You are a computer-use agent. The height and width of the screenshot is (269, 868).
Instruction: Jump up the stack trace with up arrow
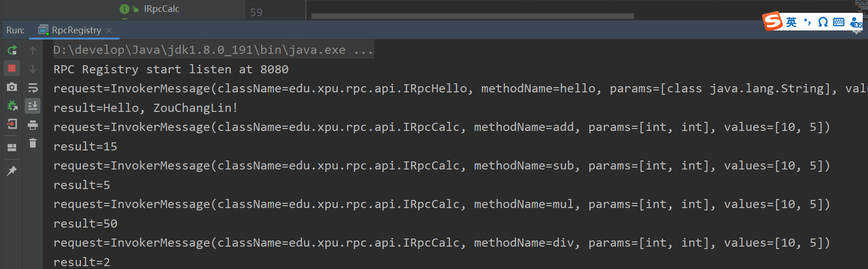(x=33, y=50)
